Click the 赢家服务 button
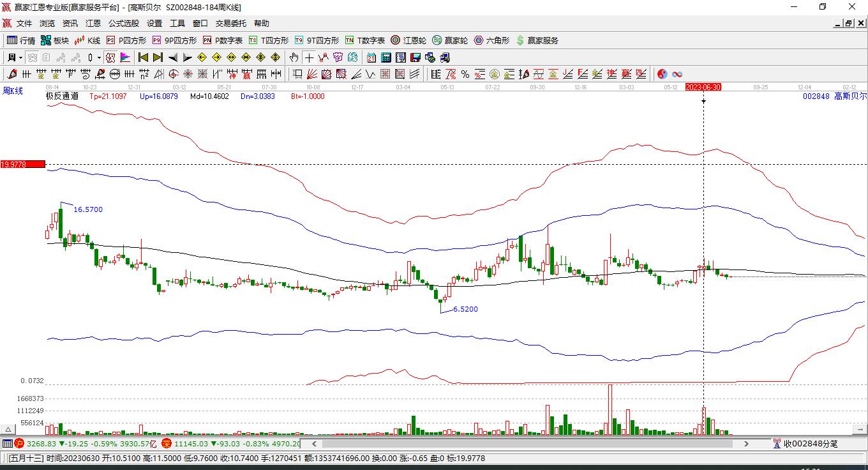This screenshot has width=868, height=470. click(537, 40)
